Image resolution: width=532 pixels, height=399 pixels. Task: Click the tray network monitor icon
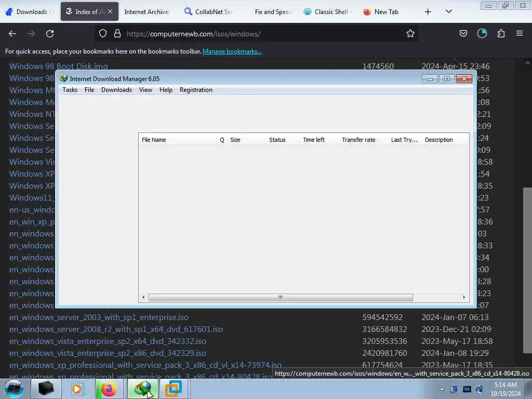pos(467,389)
